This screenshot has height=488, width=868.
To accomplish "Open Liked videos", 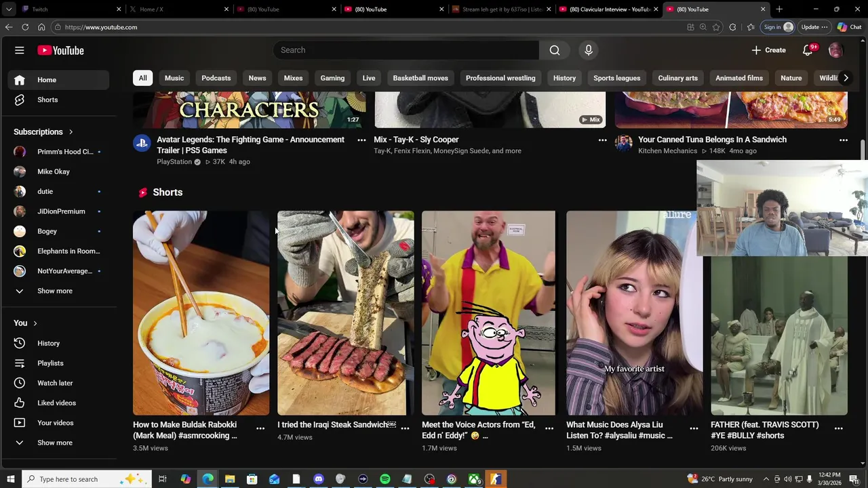I will pyautogui.click(x=58, y=403).
